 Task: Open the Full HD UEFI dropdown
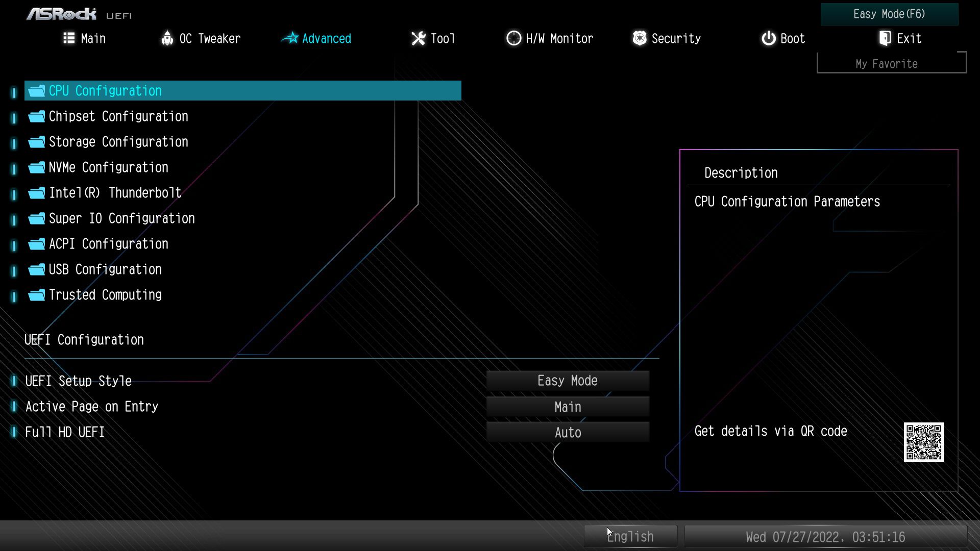click(x=568, y=433)
